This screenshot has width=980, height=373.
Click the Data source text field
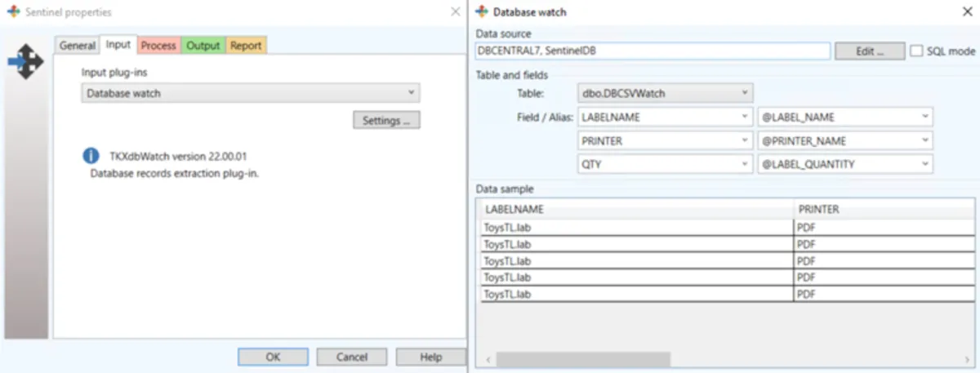pyautogui.click(x=653, y=51)
